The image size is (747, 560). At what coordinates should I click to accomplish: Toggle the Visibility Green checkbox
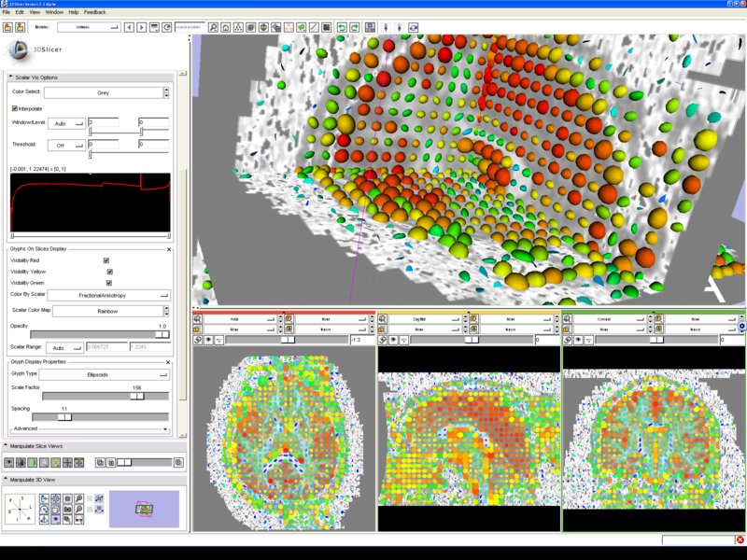coord(108,283)
